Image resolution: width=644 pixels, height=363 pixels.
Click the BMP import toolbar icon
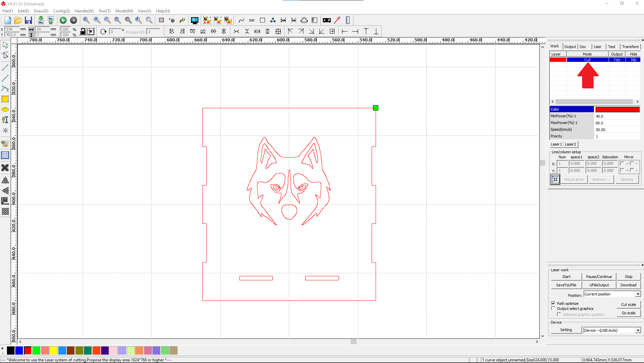[252, 20]
